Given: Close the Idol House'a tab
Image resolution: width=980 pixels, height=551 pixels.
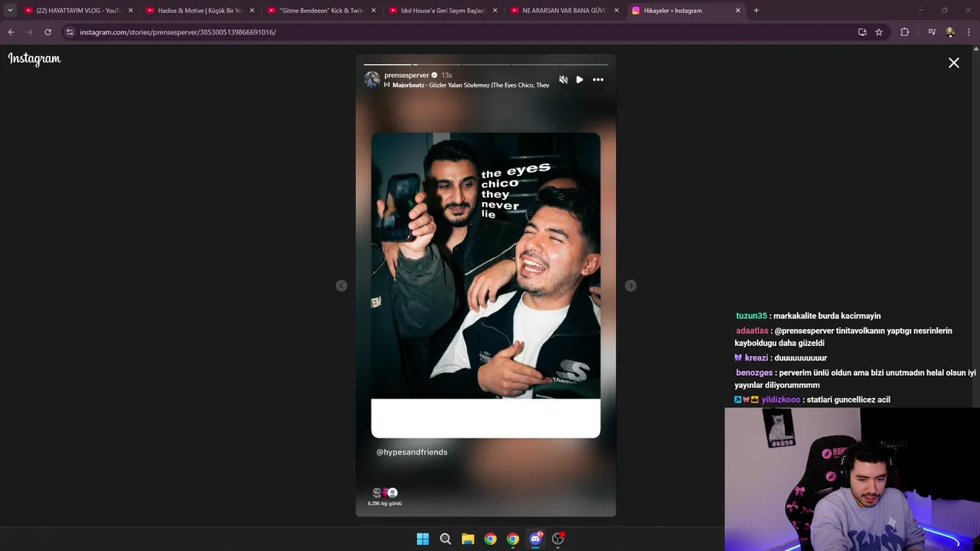Looking at the screenshot, I should (495, 11).
